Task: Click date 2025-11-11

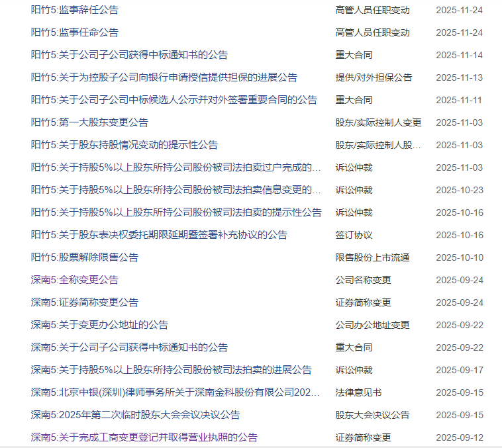Action: (459, 100)
